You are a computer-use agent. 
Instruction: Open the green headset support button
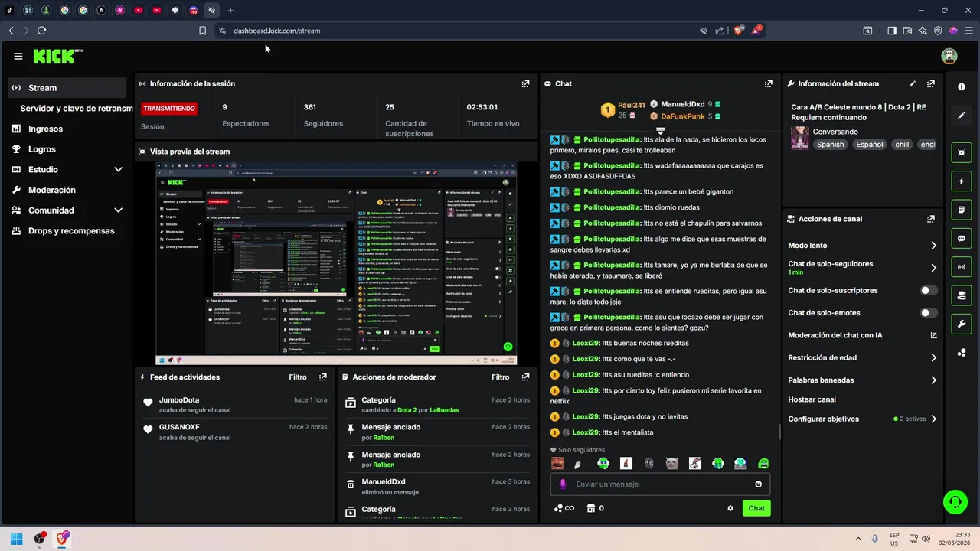[955, 502]
